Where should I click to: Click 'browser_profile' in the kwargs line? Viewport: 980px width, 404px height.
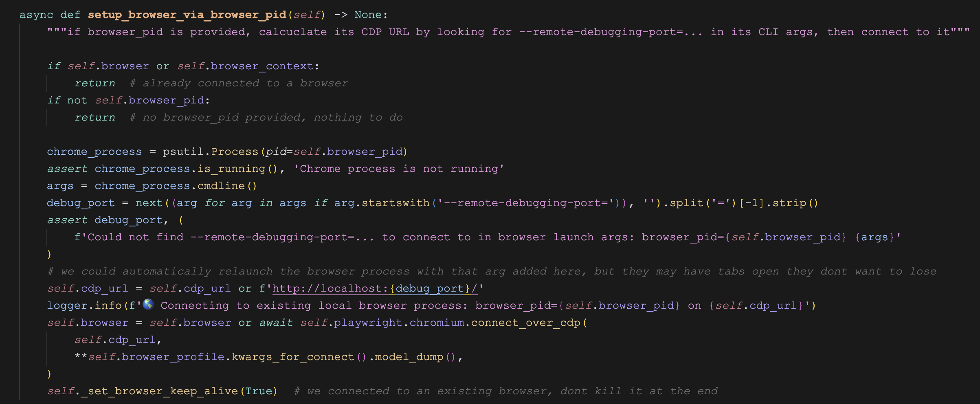point(173,357)
